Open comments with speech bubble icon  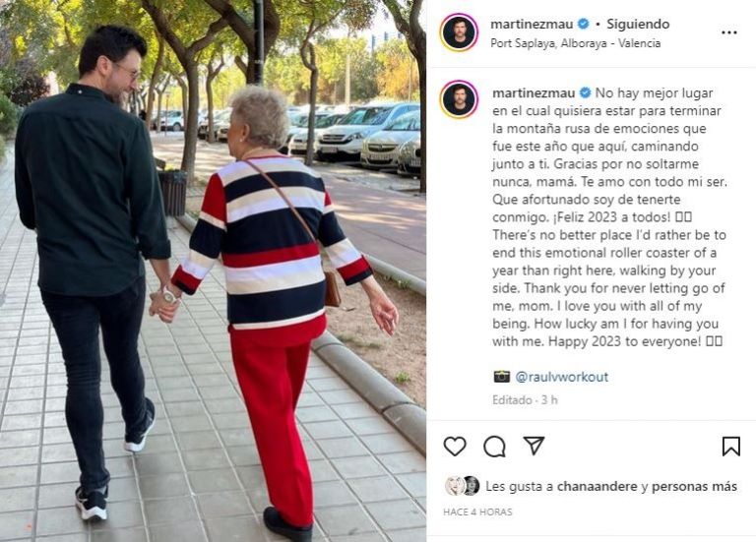click(x=494, y=447)
